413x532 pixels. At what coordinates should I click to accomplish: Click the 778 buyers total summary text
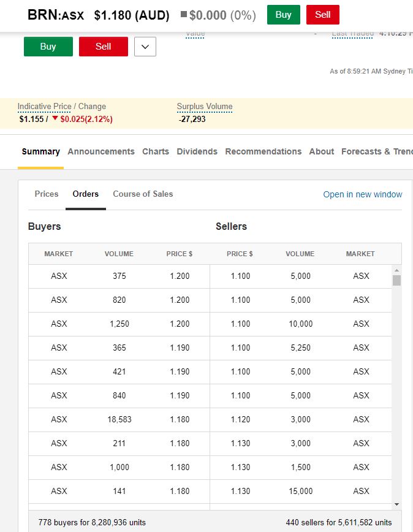pyautogui.click(x=92, y=522)
